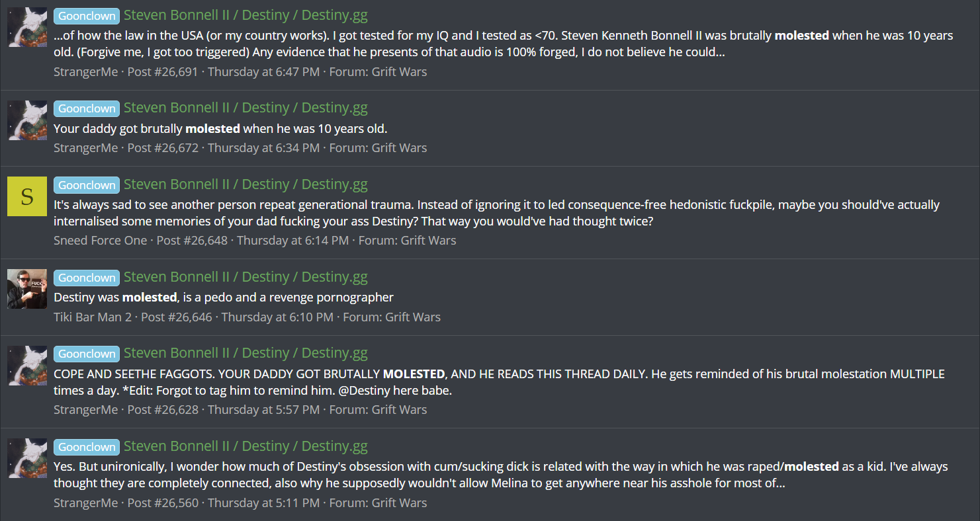Screen dimensions: 980x521
Task: Select the avatar next to post #26,672
Action: click(x=27, y=120)
